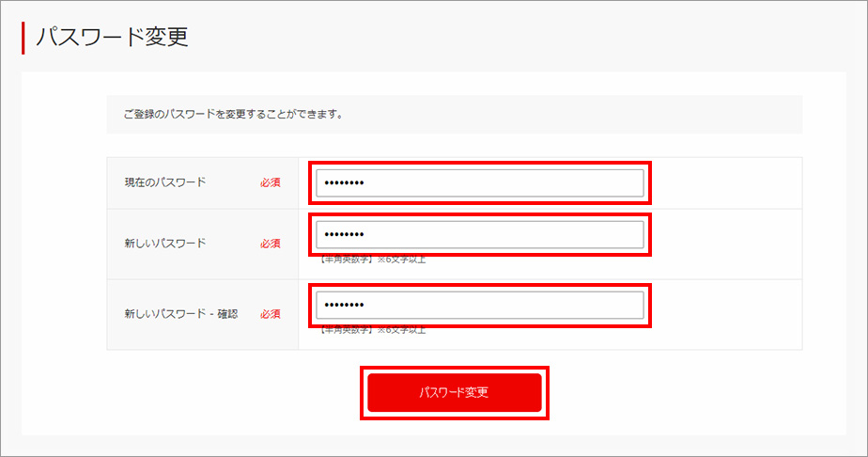The image size is (868, 457).
Task: Submit with the red パスワード変更 button
Action: tap(455, 393)
